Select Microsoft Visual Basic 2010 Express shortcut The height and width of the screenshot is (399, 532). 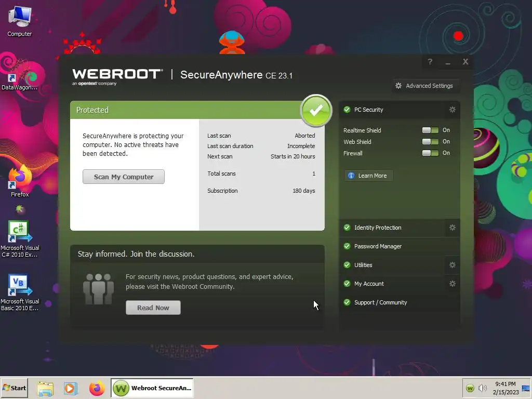20,292
